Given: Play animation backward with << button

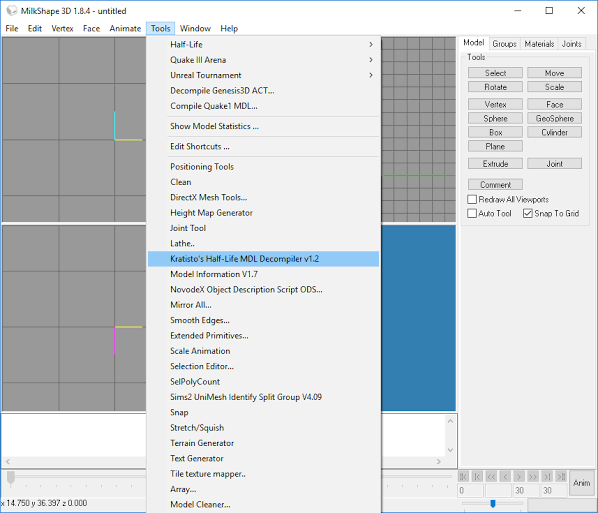Looking at the screenshot, I should click(x=491, y=477).
